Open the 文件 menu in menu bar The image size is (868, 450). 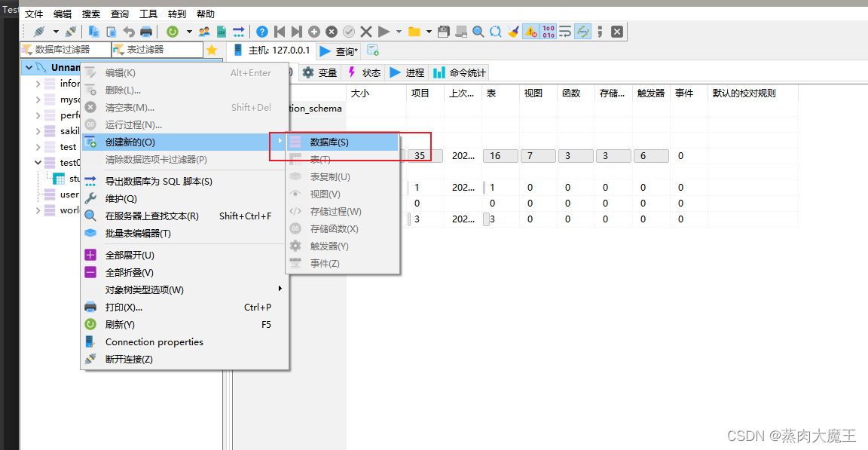pos(34,14)
